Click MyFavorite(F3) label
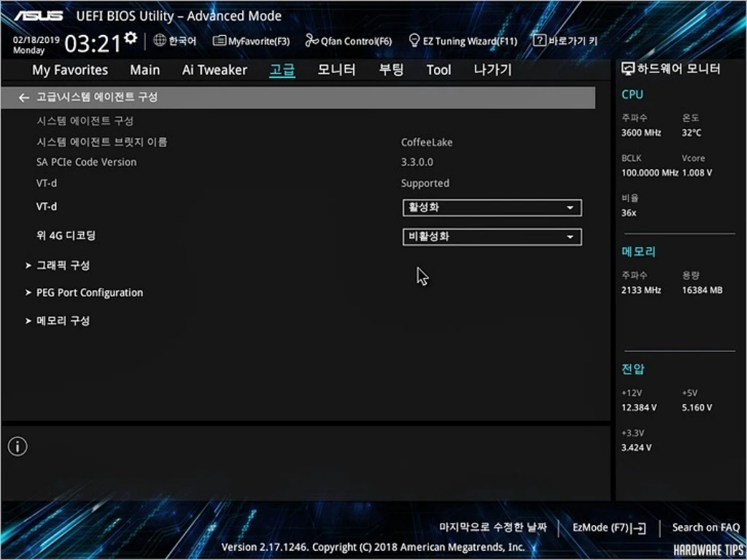747x560 pixels. click(259, 42)
